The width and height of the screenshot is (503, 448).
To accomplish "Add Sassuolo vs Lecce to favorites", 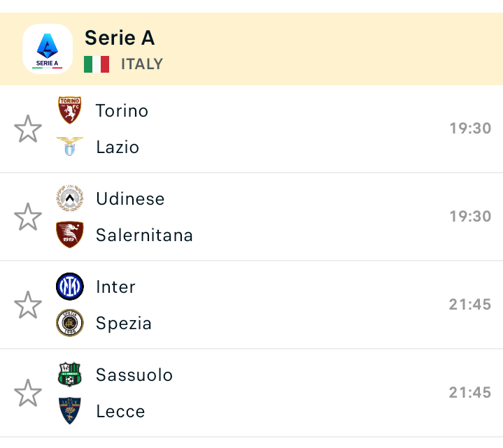I will 28,393.
